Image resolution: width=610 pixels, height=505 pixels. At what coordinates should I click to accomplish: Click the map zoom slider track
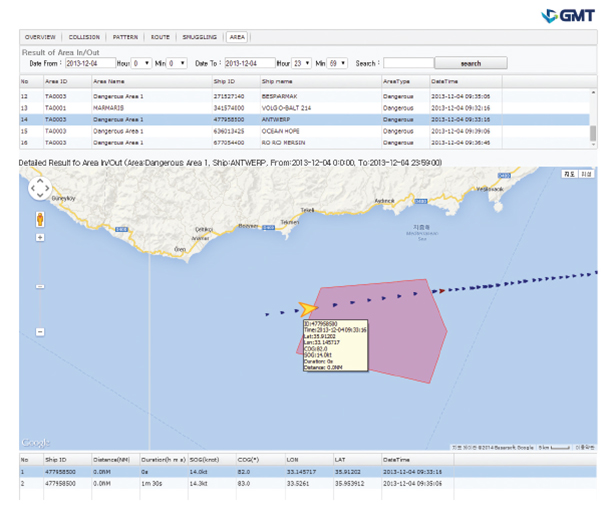point(40,285)
